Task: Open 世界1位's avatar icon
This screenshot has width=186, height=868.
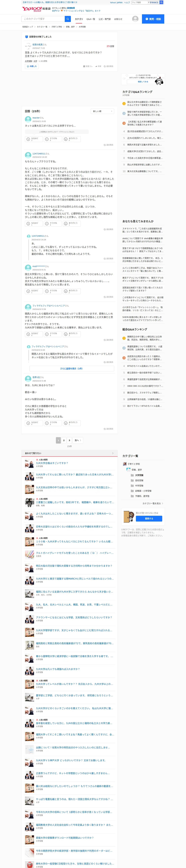Action: click(28, 379)
